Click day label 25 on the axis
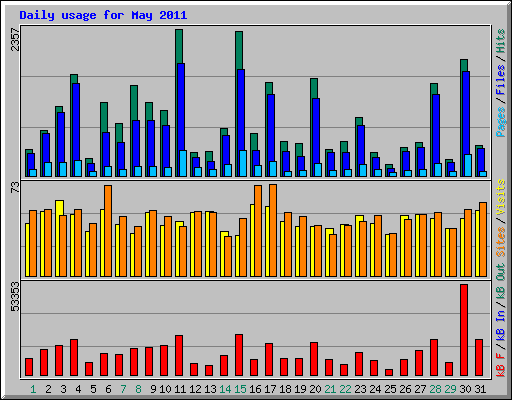The width and height of the screenshot is (512, 400). pos(390,389)
